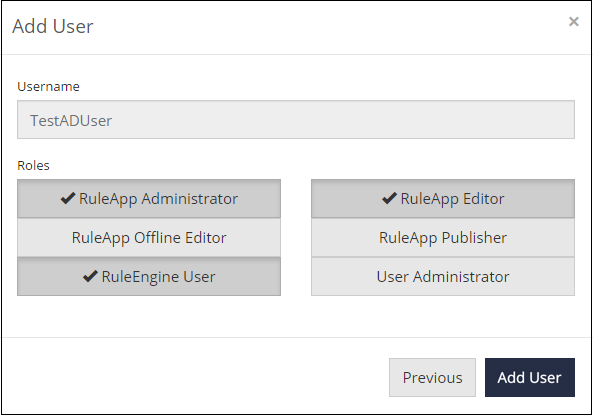Deselect the RuleApp Editor role
Viewport: 593px width, 415px height.
coord(443,199)
